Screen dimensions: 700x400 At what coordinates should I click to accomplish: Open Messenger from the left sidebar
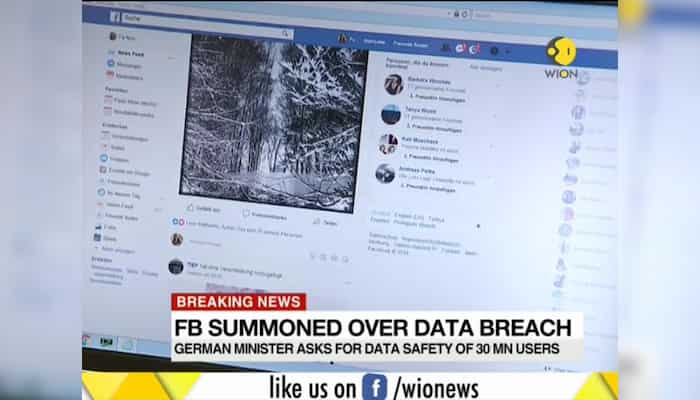[125, 65]
